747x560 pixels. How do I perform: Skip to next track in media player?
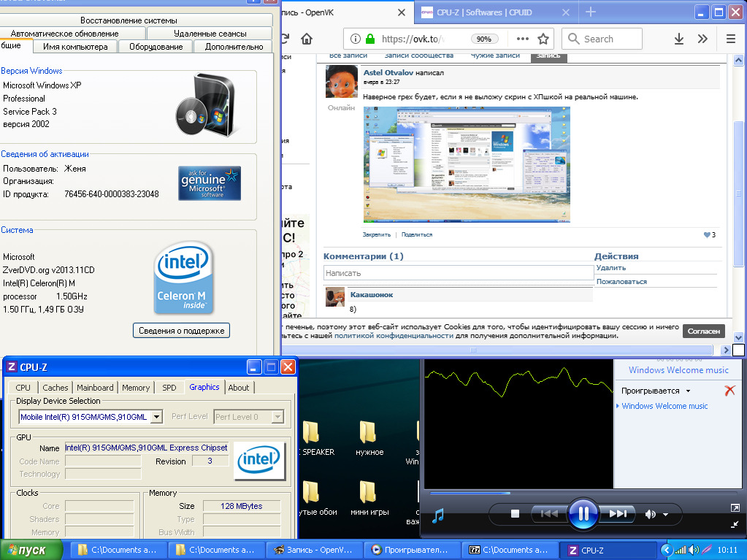618,513
